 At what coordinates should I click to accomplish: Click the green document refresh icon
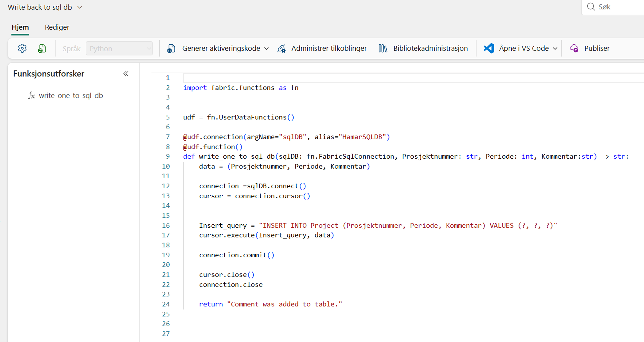click(42, 48)
